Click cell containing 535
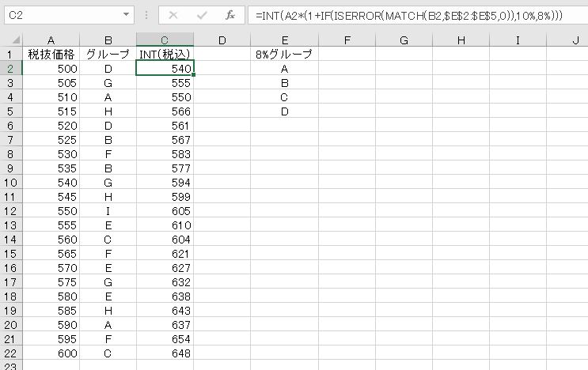This screenshot has width=588, height=370. 51,168
